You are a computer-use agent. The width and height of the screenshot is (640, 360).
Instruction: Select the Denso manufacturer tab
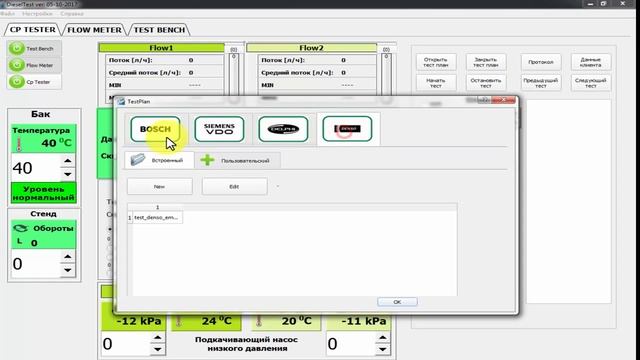347,129
